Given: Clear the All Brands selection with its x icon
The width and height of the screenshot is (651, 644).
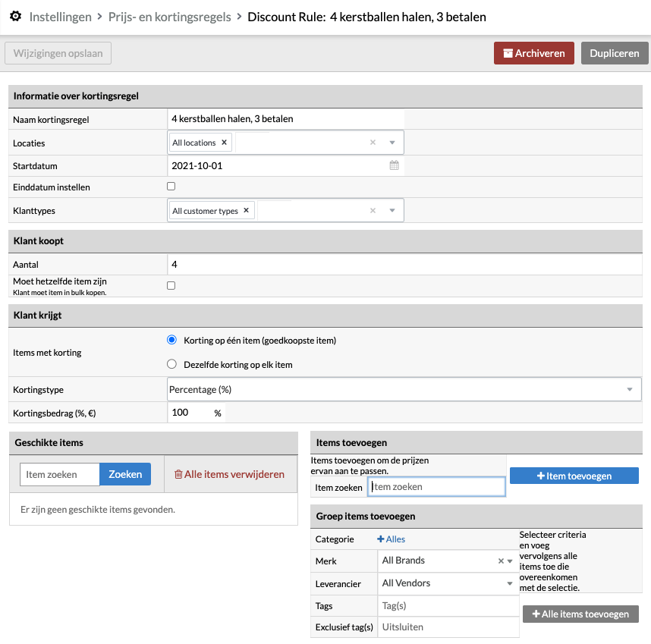Looking at the screenshot, I should [500, 561].
